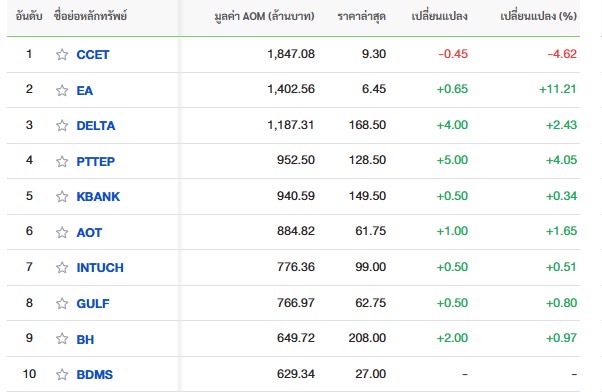602x392 pixels.
Task: Toggle favorite star for DELTA
Action: [62, 126]
